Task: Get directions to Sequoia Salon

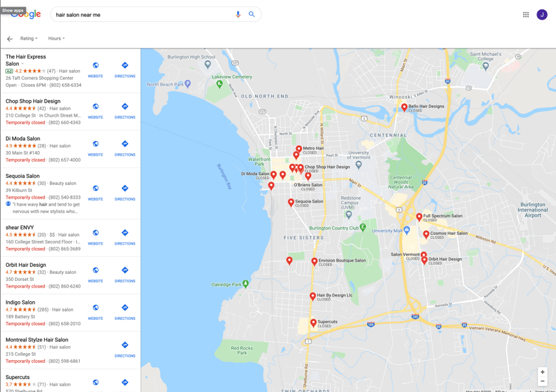Action: point(125,193)
